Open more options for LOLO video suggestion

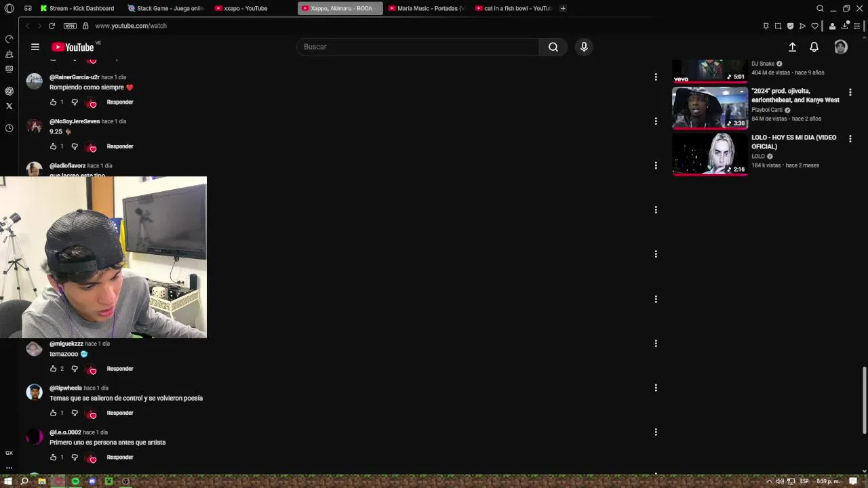850,138
